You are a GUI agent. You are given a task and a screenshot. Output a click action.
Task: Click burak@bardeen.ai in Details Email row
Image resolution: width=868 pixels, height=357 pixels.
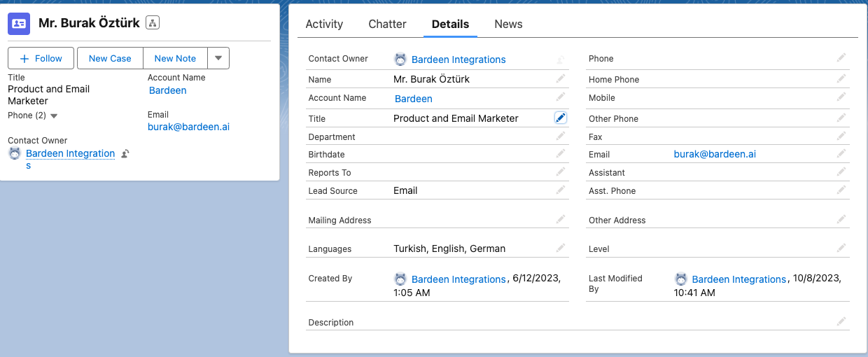[715, 154]
